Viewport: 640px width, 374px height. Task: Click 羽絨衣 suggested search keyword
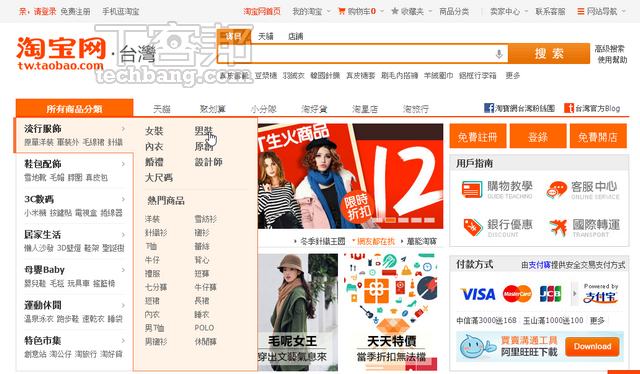(x=294, y=76)
